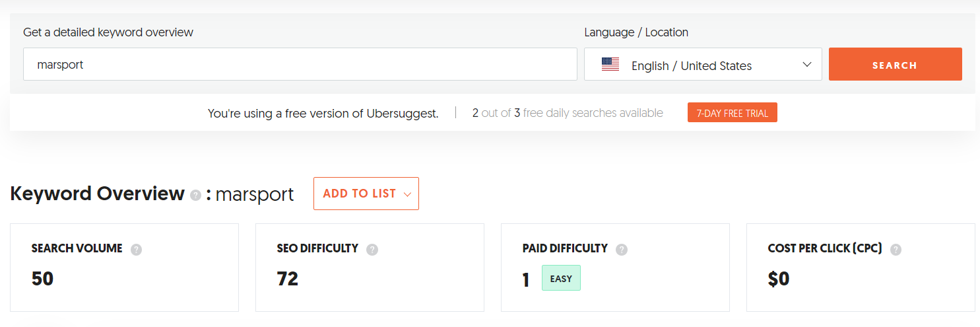Screen dimensions: 980x327
Task: Click the United States flag icon
Action: pos(610,65)
